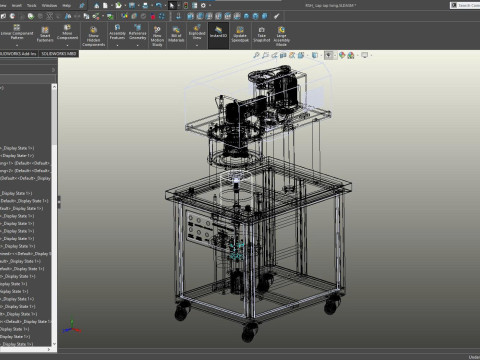Click the Move Component tool

pos(67,33)
